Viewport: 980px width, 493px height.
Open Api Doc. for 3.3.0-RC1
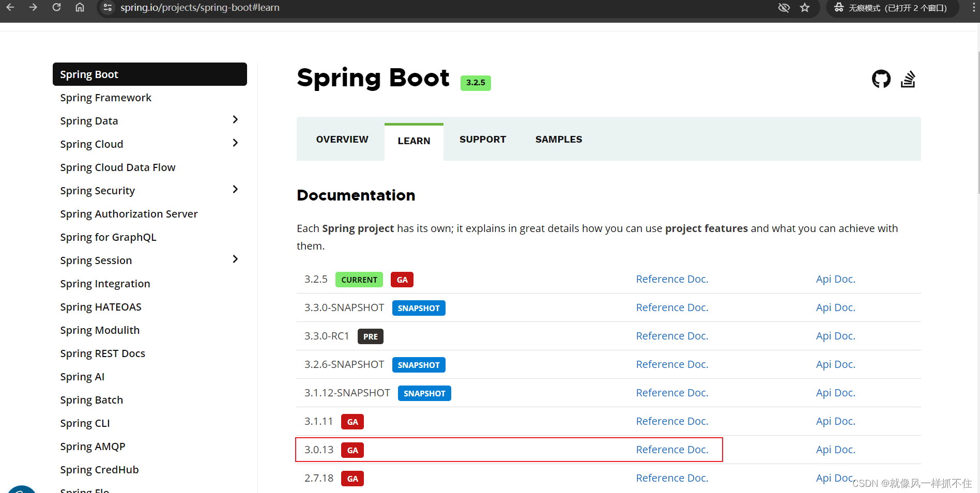(x=835, y=336)
